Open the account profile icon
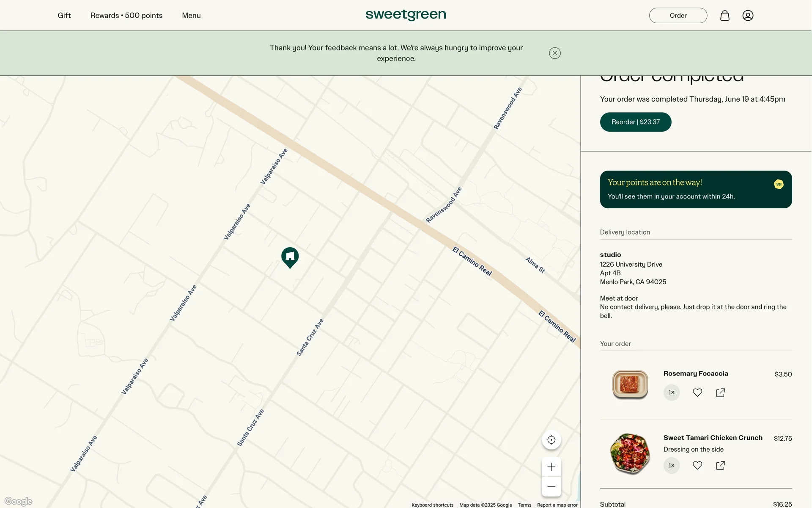Image resolution: width=812 pixels, height=508 pixels. pos(748,16)
